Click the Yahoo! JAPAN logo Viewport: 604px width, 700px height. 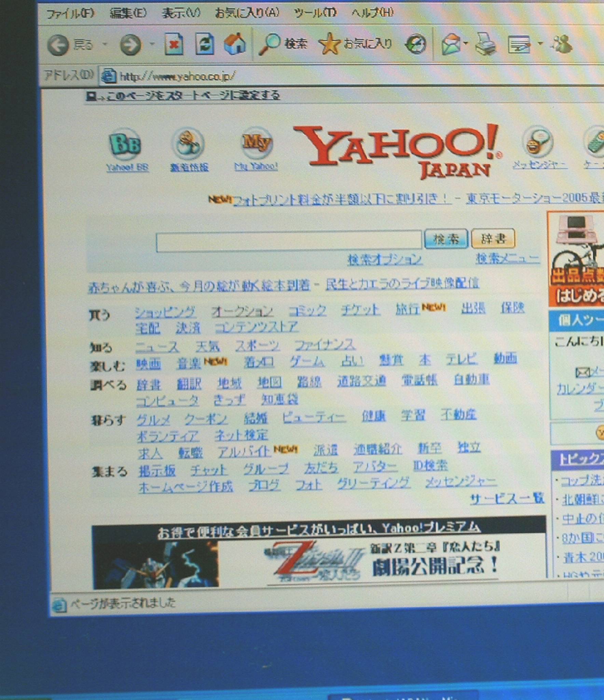397,151
